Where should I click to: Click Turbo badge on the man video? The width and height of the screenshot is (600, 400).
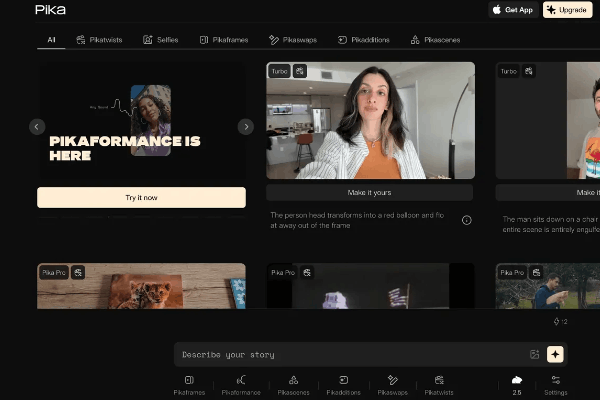click(x=509, y=71)
